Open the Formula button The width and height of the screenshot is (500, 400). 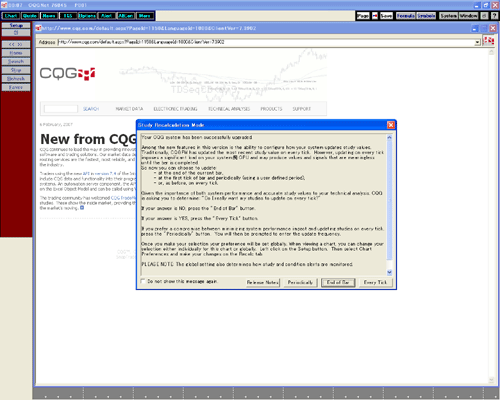pyautogui.click(x=406, y=16)
